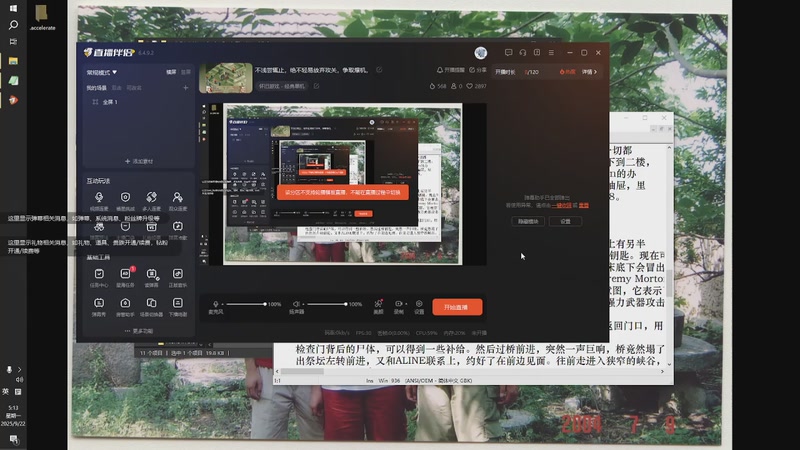Expand the 常规模式 mode dropdown
The width and height of the screenshot is (800, 450).
click(102, 72)
